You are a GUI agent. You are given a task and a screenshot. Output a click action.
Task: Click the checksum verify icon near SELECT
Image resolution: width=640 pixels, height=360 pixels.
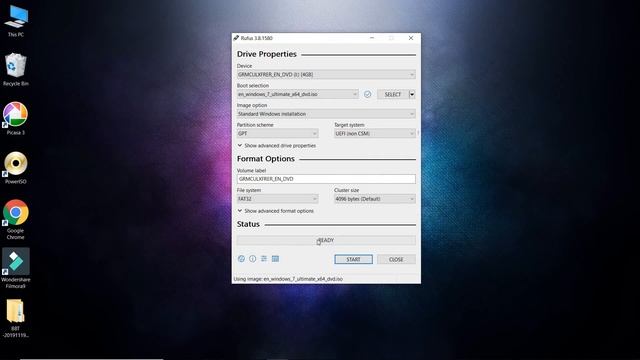tap(367, 94)
